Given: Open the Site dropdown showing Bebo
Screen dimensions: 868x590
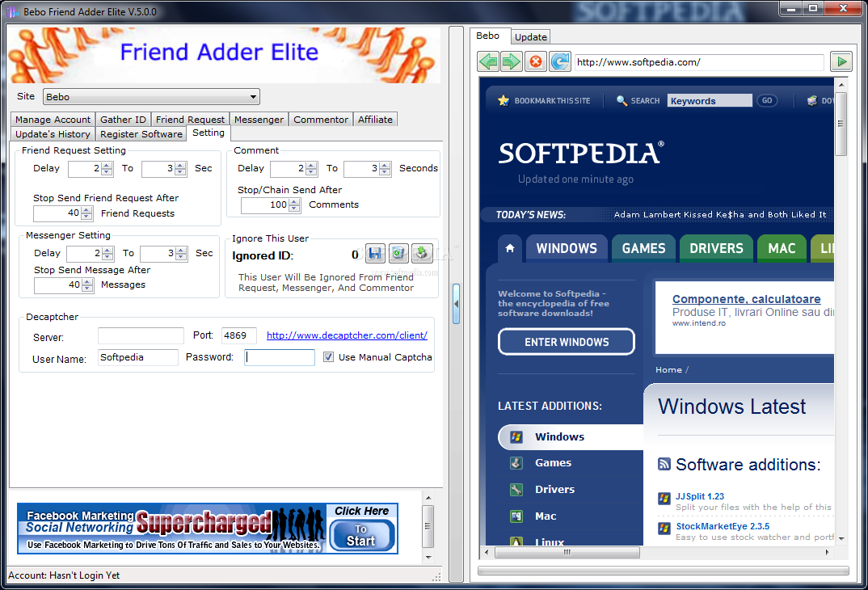Looking at the screenshot, I should click(151, 97).
